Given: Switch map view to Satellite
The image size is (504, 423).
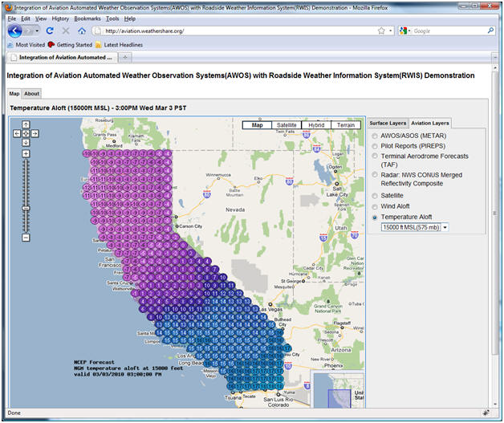Looking at the screenshot, I should pyautogui.click(x=287, y=125).
